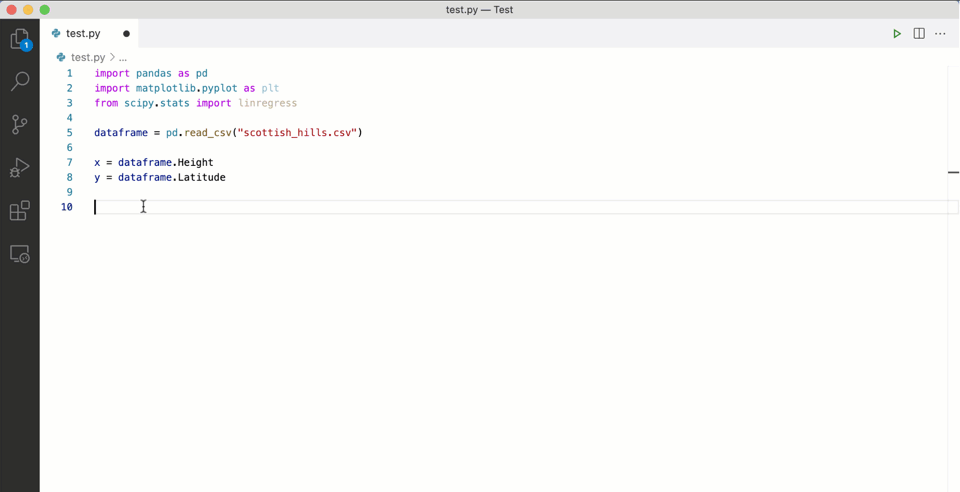This screenshot has width=960, height=492.
Task: Place cursor on empty line 10
Action: [x=300, y=207]
